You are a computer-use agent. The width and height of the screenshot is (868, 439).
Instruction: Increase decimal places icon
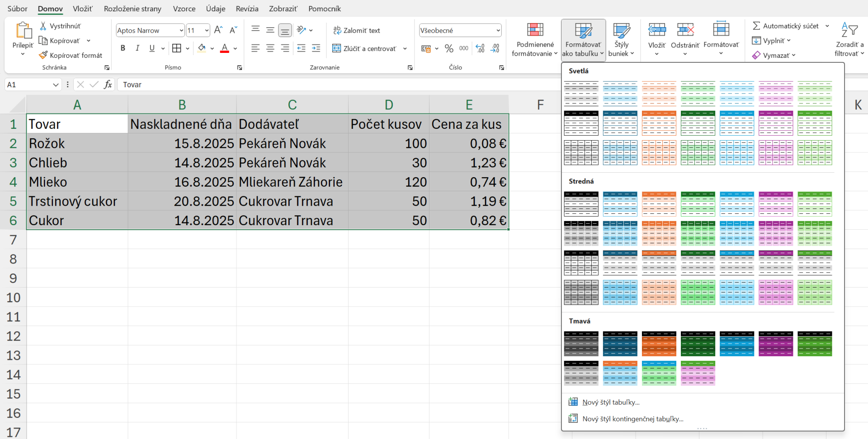480,48
